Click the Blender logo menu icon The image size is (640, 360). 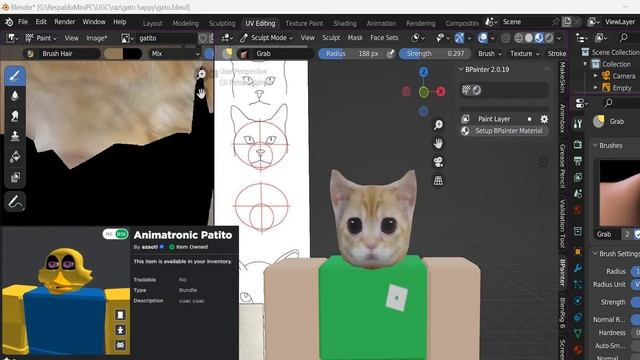point(9,22)
